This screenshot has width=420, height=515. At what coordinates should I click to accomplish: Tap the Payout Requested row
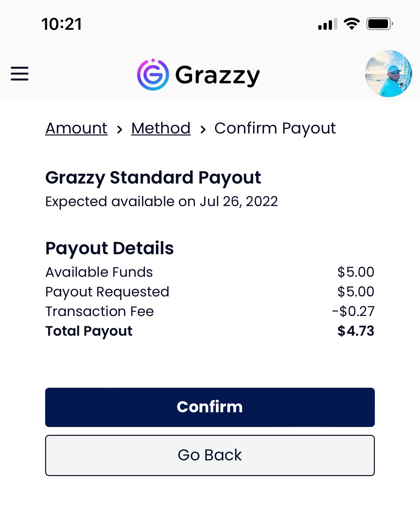210,292
